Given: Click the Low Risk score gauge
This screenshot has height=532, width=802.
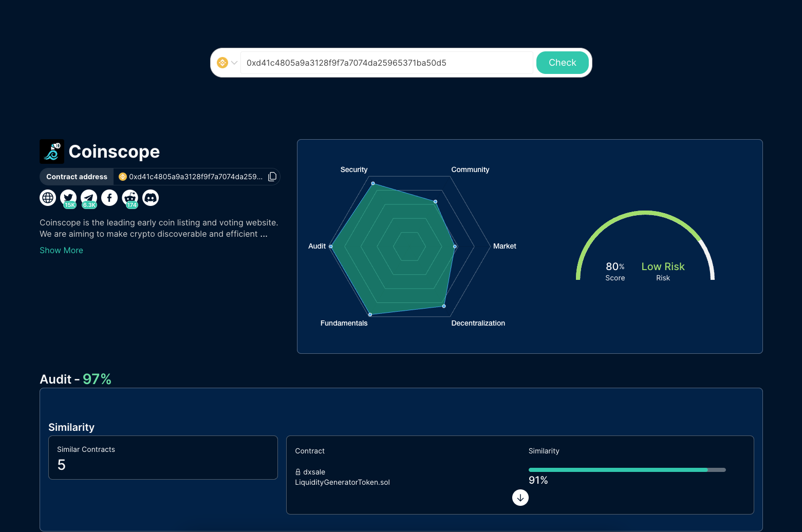Looking at the screenshot, I should click(x=645, y=246).
